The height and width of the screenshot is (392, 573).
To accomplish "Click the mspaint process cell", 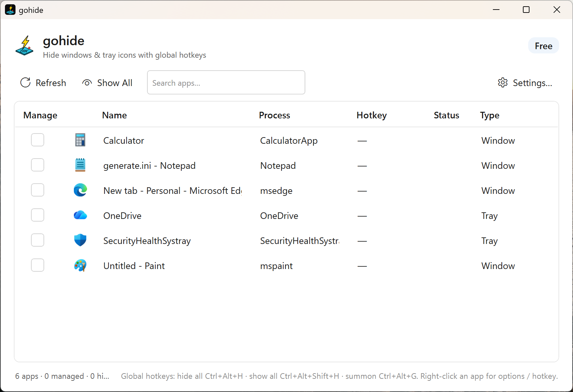I will (x=276, y=266).
